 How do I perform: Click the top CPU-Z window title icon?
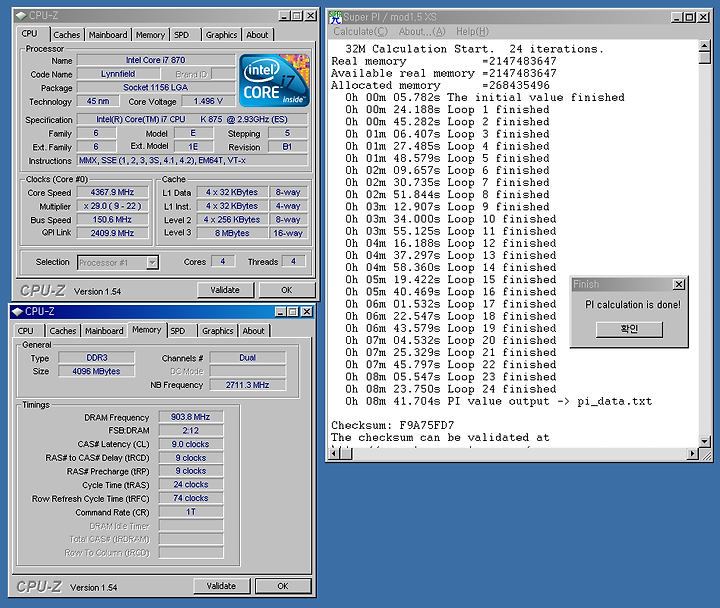21,16
